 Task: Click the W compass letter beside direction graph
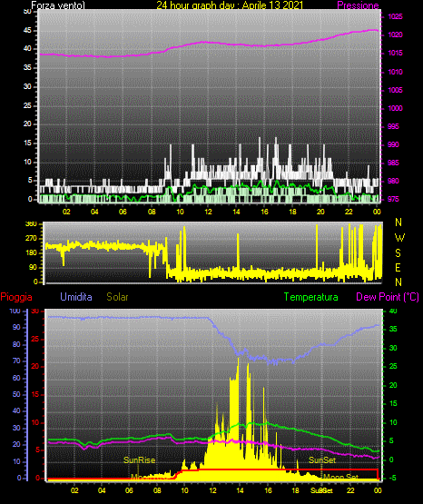399,238
